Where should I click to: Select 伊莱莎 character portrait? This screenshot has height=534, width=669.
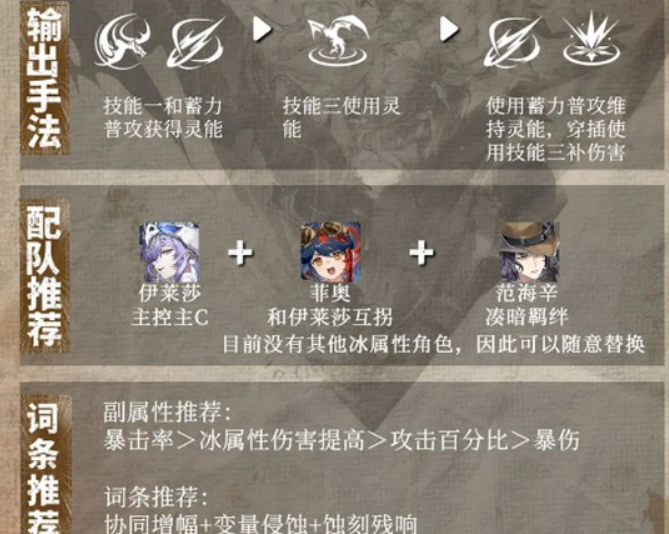pyautogui.click(x=169, y=252)
